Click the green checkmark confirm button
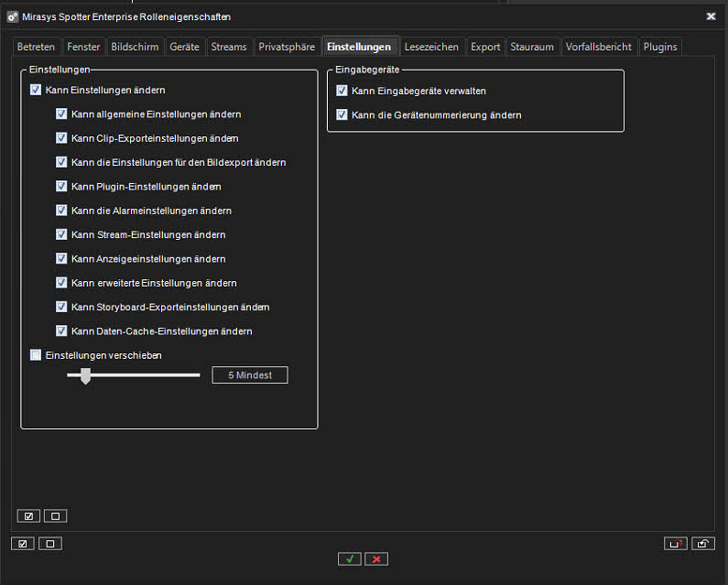The width and height of the screenshot is (728, 585). click(349, 559)
